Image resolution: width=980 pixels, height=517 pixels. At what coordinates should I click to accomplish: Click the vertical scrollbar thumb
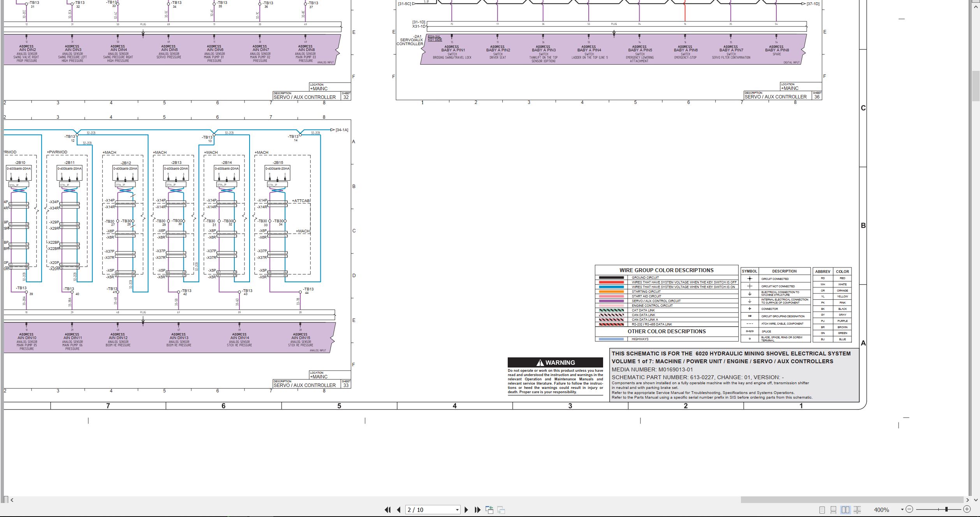[x=976, y=86]
